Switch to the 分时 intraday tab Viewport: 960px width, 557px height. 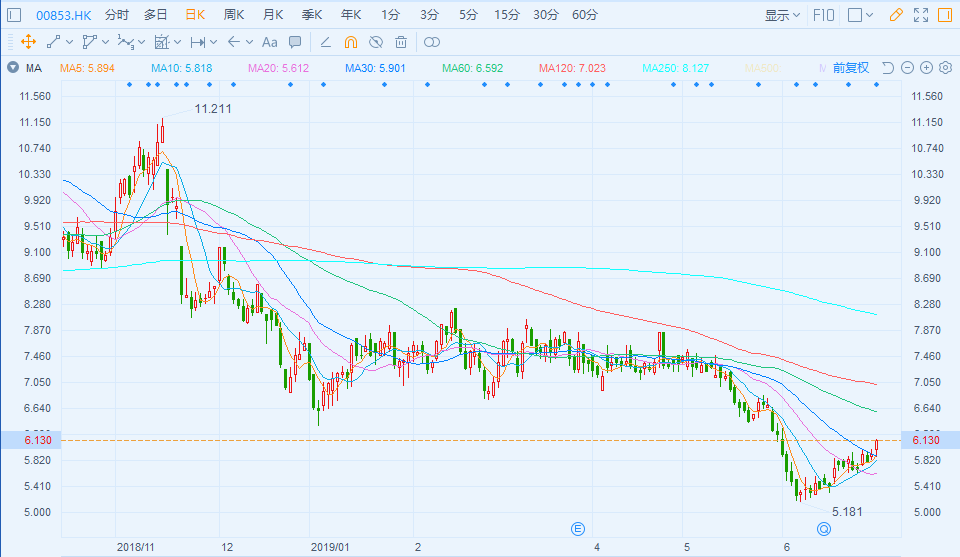pos(116,15)
